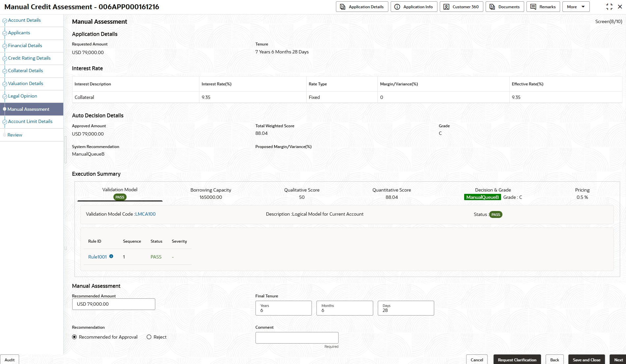Click the Request Clarification button
This screenshot has height=364, width=626.
click(517, 360)
